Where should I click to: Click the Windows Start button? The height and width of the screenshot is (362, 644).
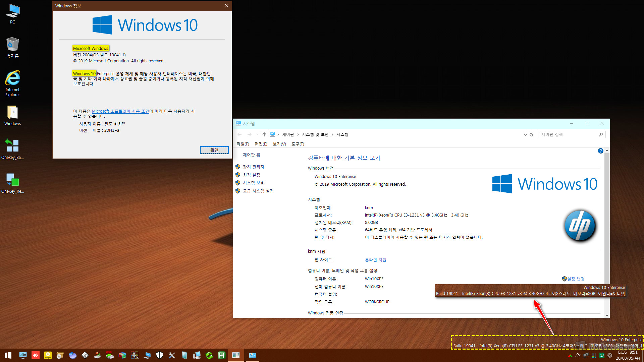[x=8, y=355]
